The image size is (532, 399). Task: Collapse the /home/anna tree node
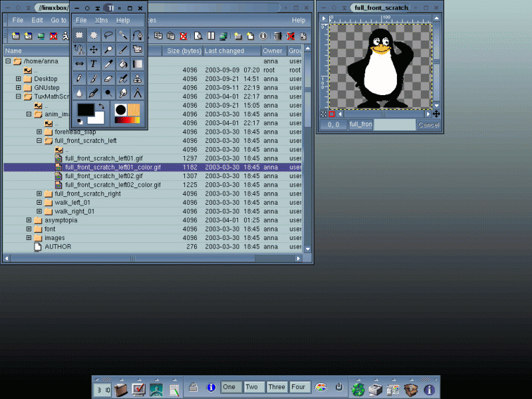[x=8, y=61]
